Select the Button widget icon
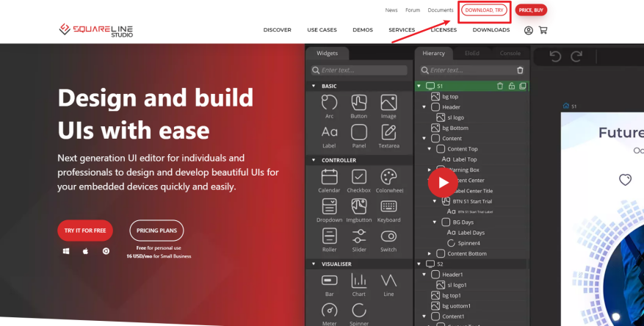The height and width of the screenshot is (326, 644). tap(359, 103)
